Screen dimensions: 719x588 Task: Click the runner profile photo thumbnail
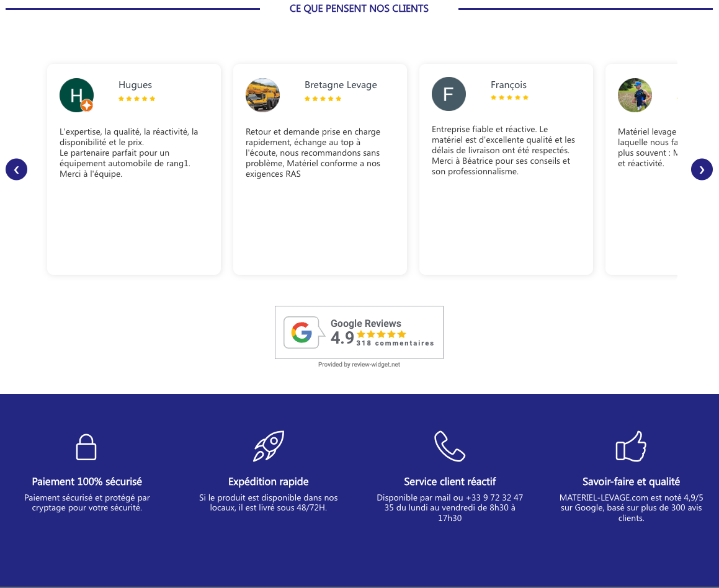click(x=635, y=96)
